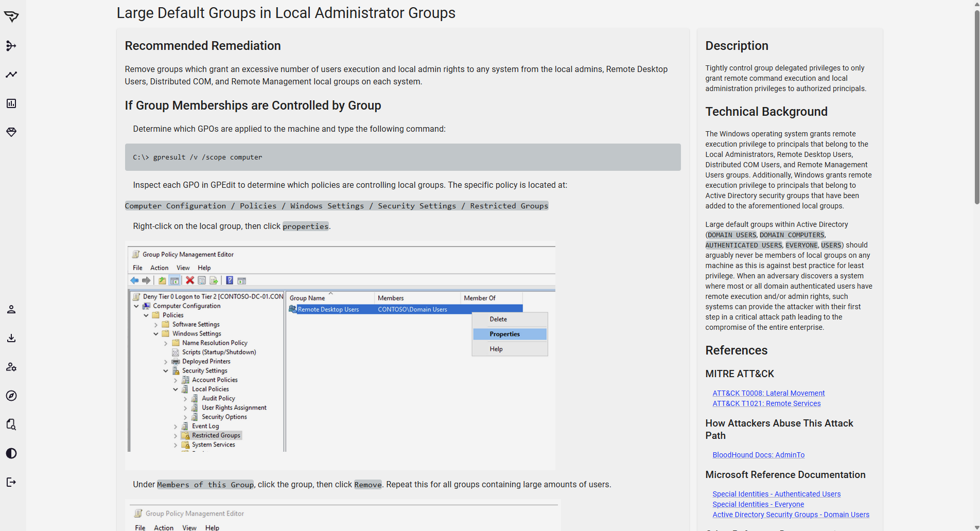This screenshot has height=531, width=980.
Task: Click the MITRE ATT&CK subheading
Action: [x=740, y=374]
